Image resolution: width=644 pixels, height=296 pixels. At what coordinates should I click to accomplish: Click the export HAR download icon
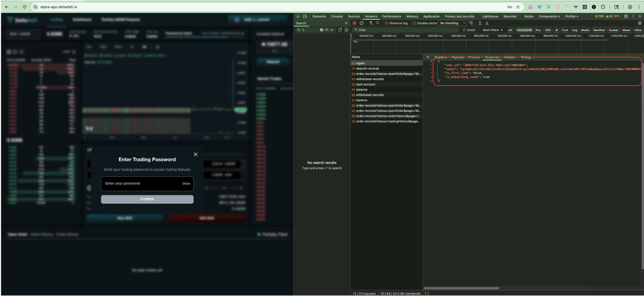coord(487,23)
